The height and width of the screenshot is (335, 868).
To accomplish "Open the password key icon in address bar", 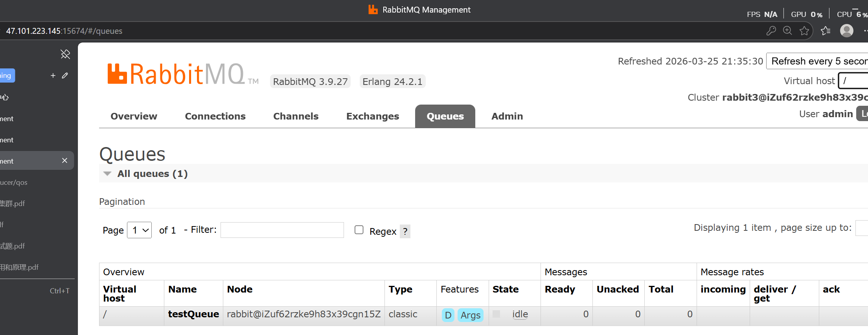I will (x=771, y=31).
